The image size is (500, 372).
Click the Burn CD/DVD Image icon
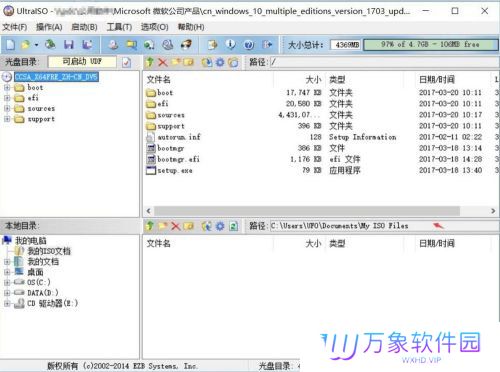(186, 45)
